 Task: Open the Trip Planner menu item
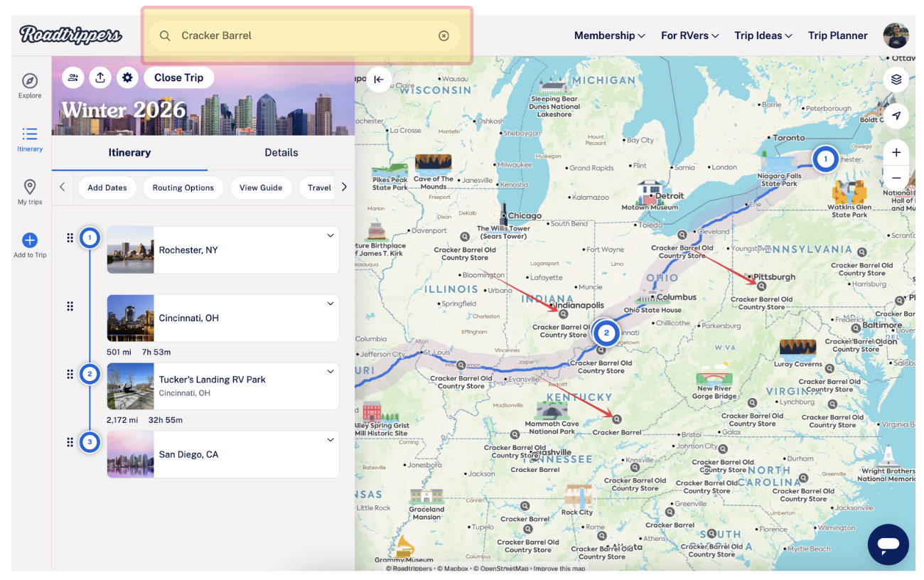pos(837,35)
